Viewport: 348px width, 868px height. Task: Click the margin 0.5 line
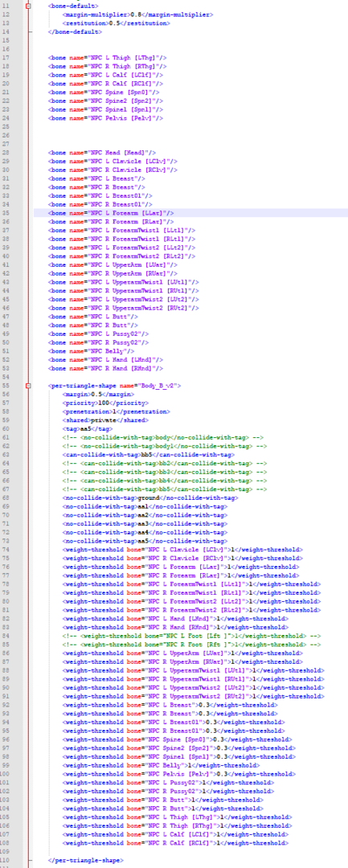[99, 394]
